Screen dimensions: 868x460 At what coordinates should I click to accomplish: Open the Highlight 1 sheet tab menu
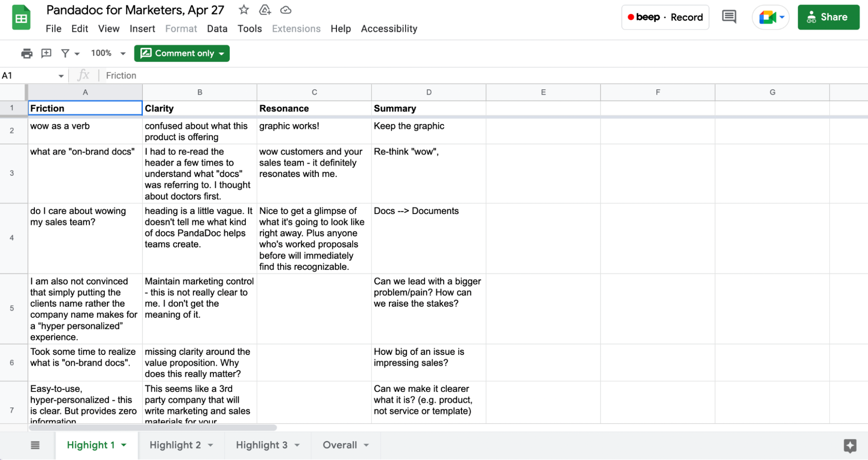123,445
